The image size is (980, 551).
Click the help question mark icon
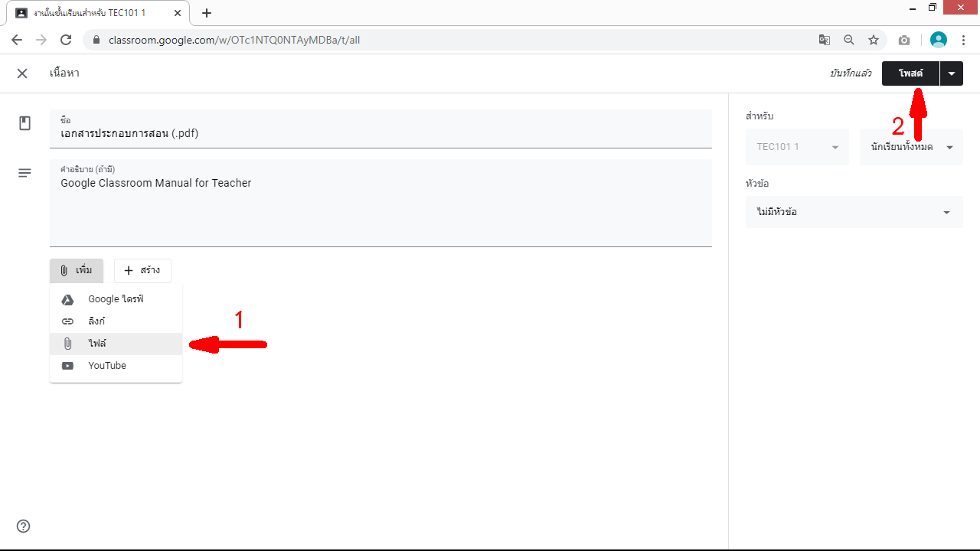24,526
